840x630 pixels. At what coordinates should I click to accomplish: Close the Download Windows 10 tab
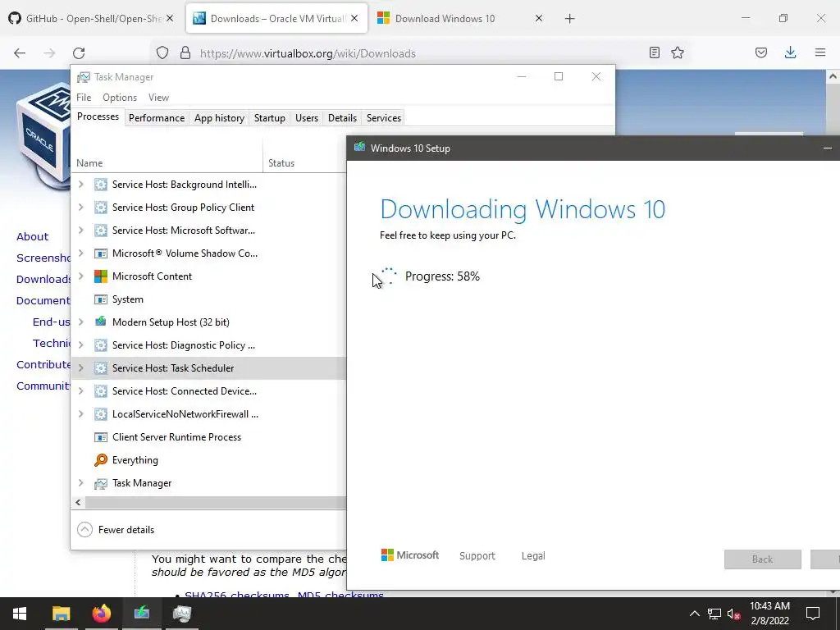(x=539, y=18)
